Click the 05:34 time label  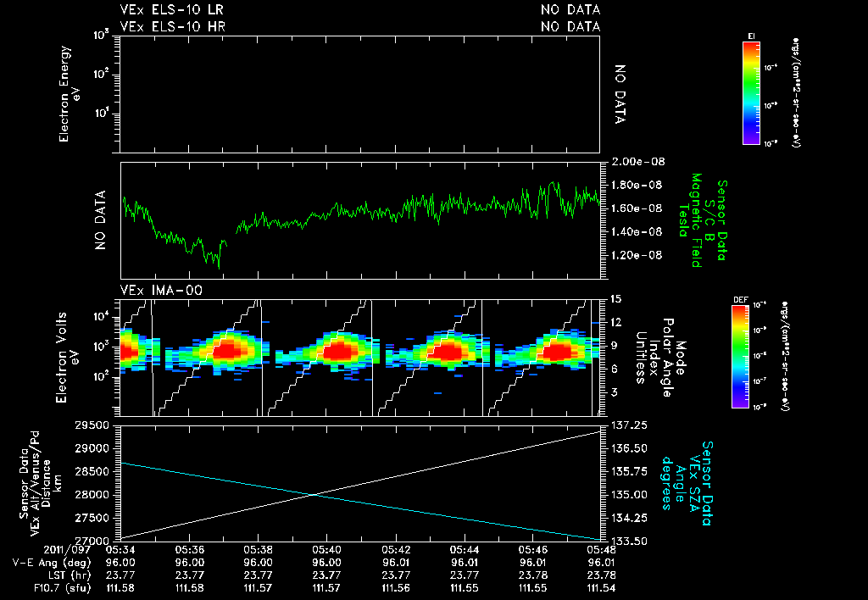coord(120,550)
